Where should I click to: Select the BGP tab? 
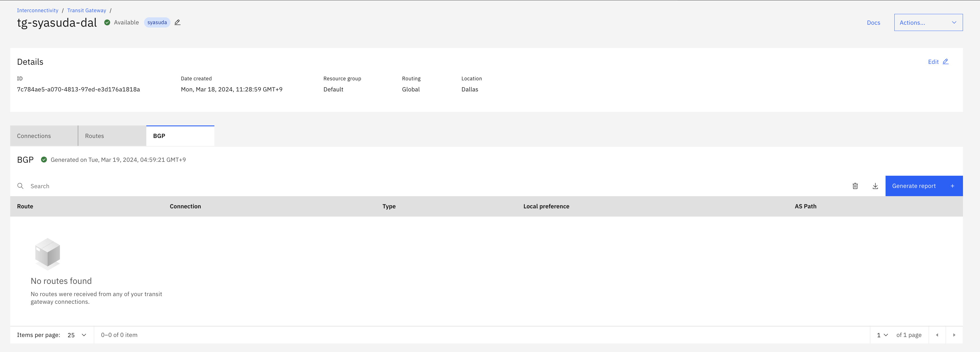[180, 136]
